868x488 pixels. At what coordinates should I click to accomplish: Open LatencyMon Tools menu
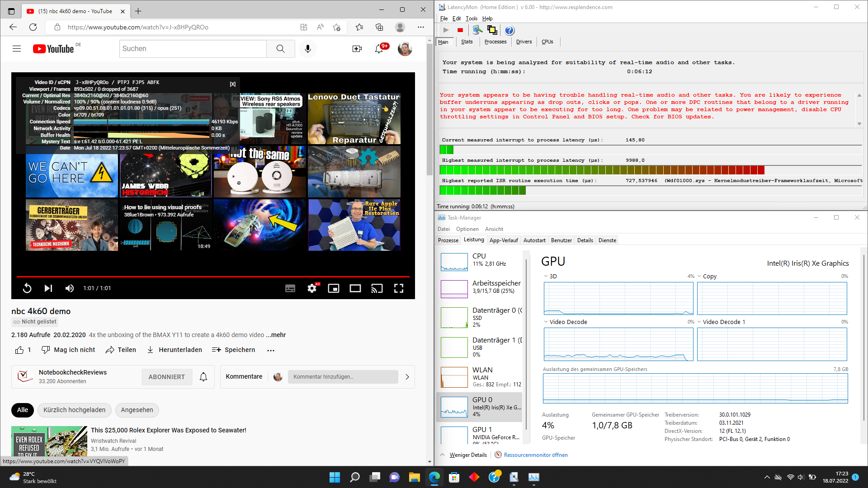coord(472,19)
